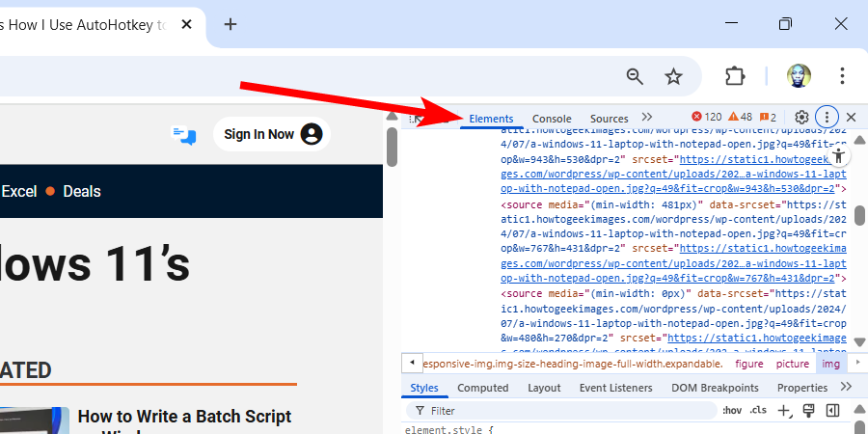The height and width of the screenshot is (434, 868).
Task: Open Chrome three-dot main menu
Action: [842, 76]
